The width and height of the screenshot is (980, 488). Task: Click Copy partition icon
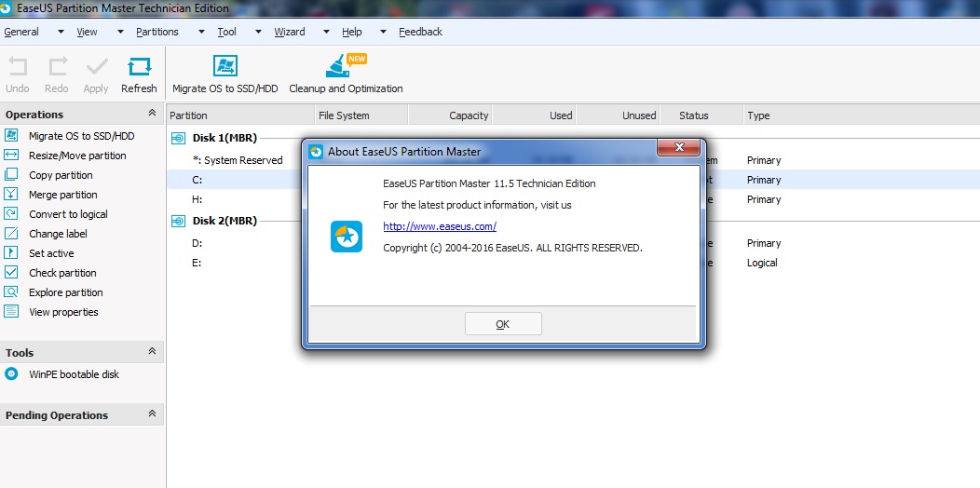pos(11,175)
